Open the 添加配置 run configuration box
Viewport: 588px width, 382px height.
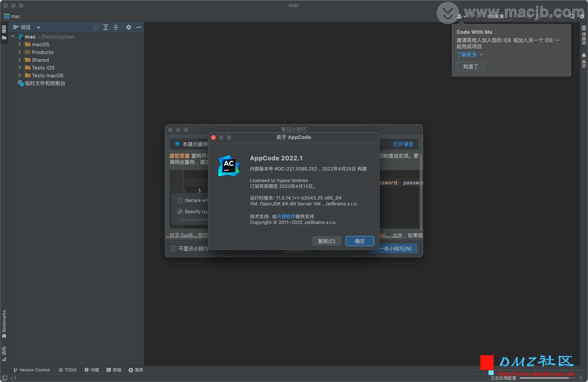point(498,16)
